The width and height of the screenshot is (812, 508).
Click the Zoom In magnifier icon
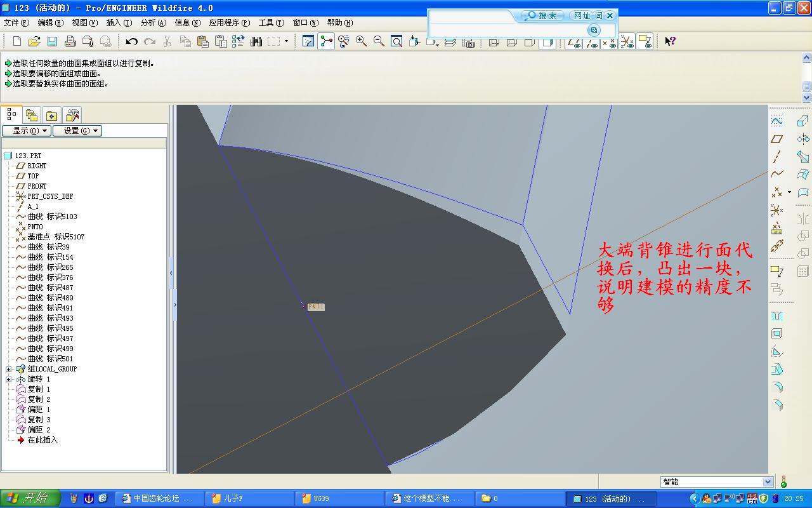pos(361,41)
